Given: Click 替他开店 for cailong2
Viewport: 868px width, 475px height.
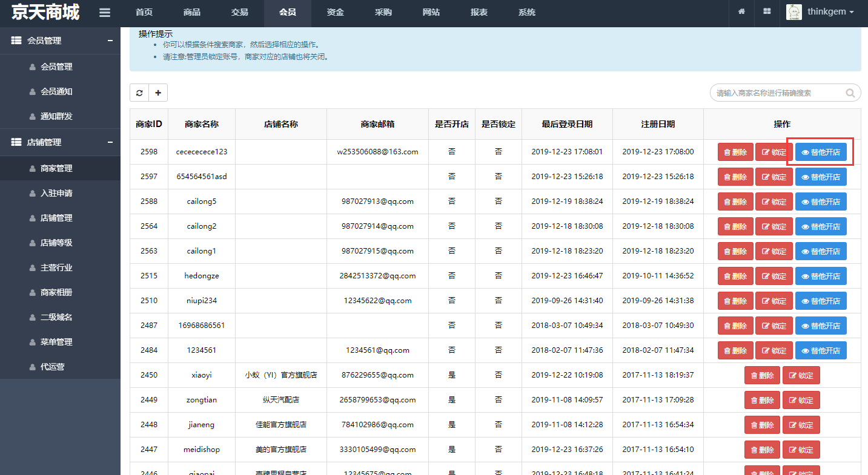Looking at the screenshot, I should click(x=821, y=226).
